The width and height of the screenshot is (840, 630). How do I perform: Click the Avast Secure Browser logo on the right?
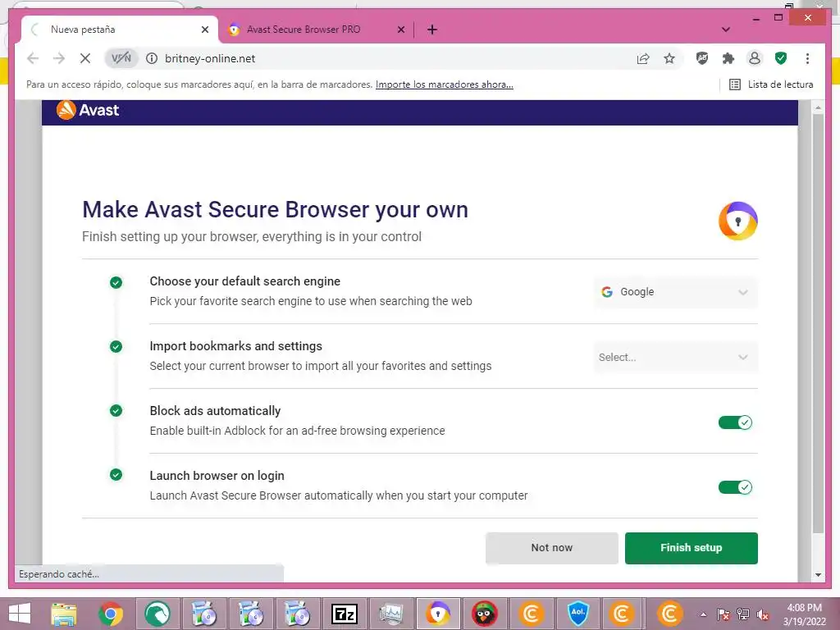click(x=737, y=221)
